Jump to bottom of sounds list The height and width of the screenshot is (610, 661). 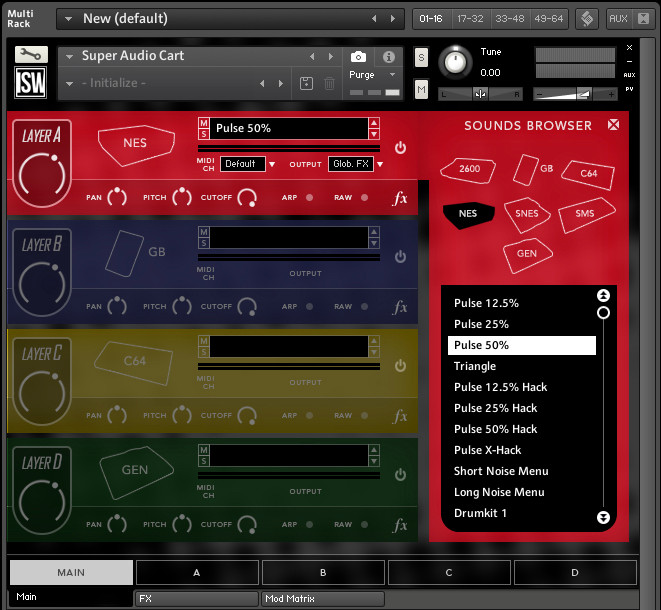coord(603,517)
